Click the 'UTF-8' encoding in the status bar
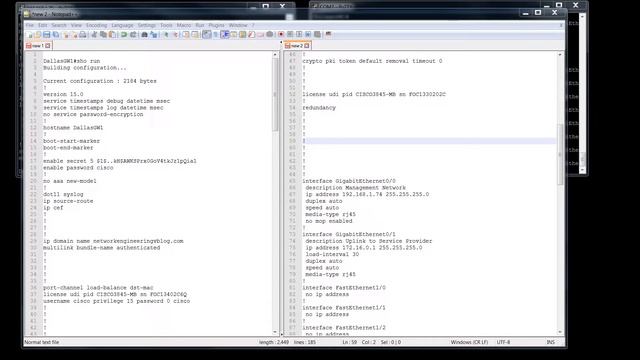 tap(503, 342)
